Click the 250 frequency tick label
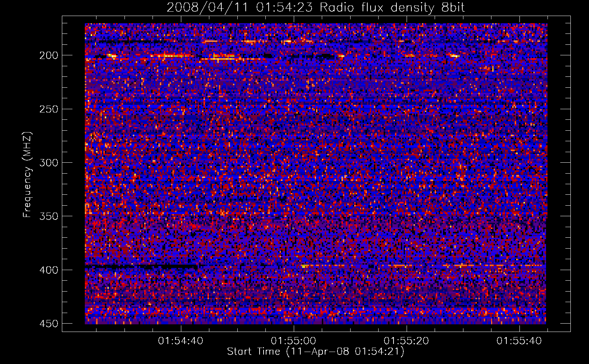 pyautogui.click(x=49, y=109)
